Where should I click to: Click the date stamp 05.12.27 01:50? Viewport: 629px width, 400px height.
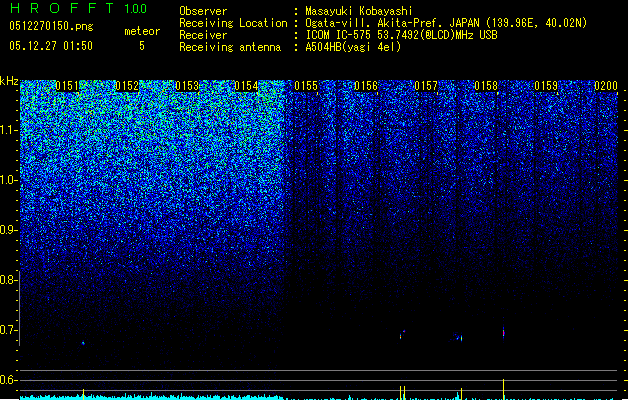pos(51,46)
